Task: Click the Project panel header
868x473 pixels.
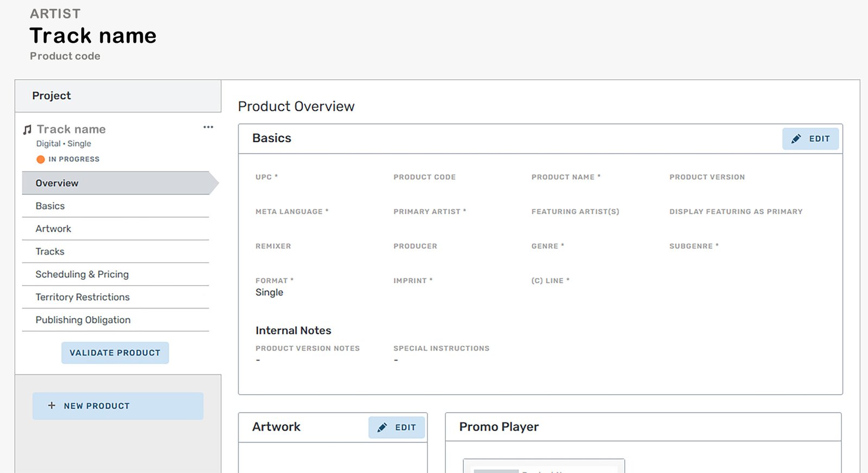Action: [52, 96]
